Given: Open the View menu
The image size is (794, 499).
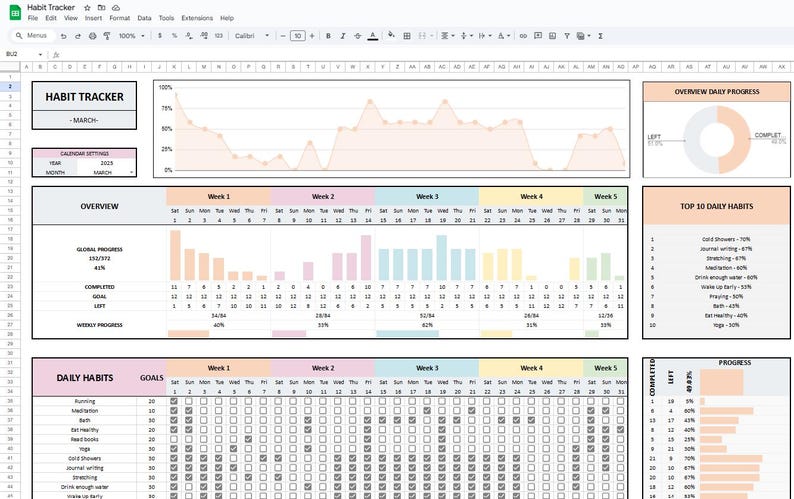Looking at the screenshot, I should point(71,18).
